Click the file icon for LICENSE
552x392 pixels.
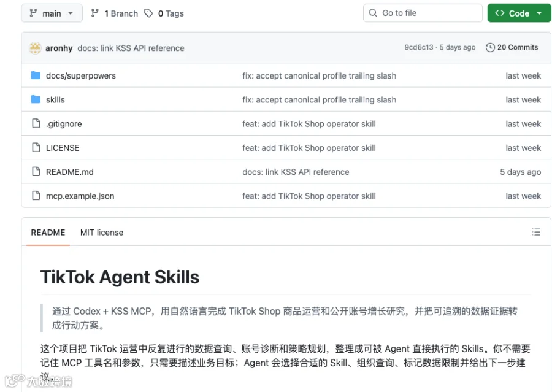point(36,147)
